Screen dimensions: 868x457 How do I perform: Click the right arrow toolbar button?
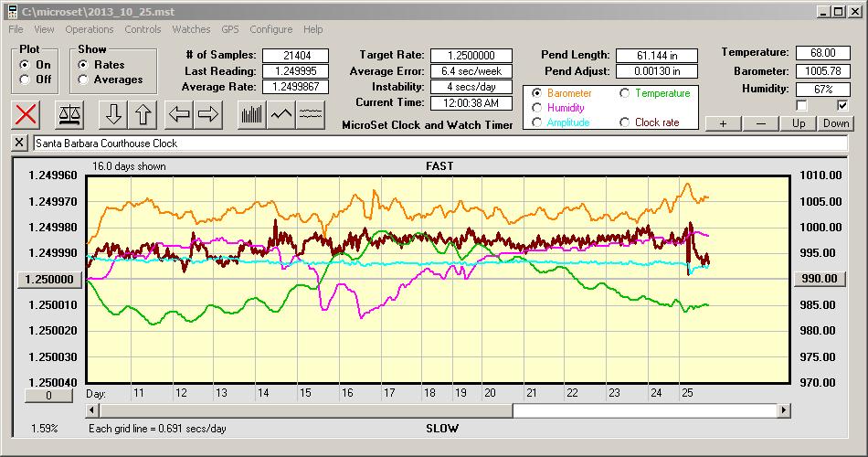tap(208, 114)
